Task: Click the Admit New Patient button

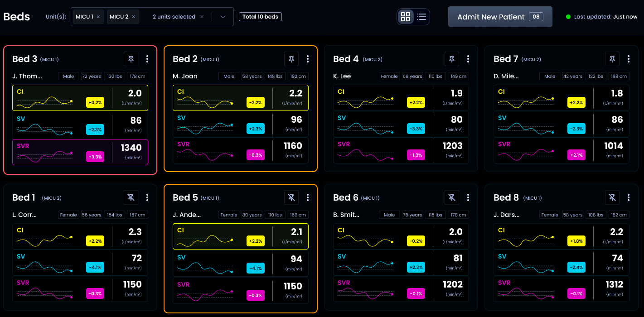Action: pos(500,17)
